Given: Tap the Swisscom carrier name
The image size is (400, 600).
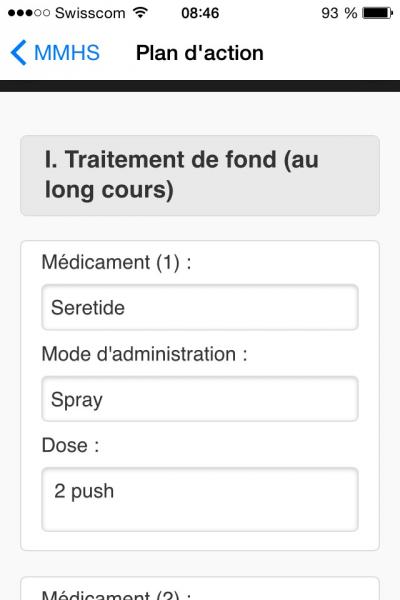Looking at the screenshot, I should [90, 13].
